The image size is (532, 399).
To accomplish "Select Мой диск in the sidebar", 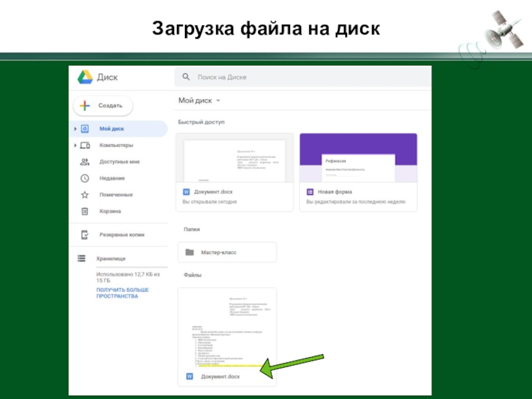I will 112,128.
